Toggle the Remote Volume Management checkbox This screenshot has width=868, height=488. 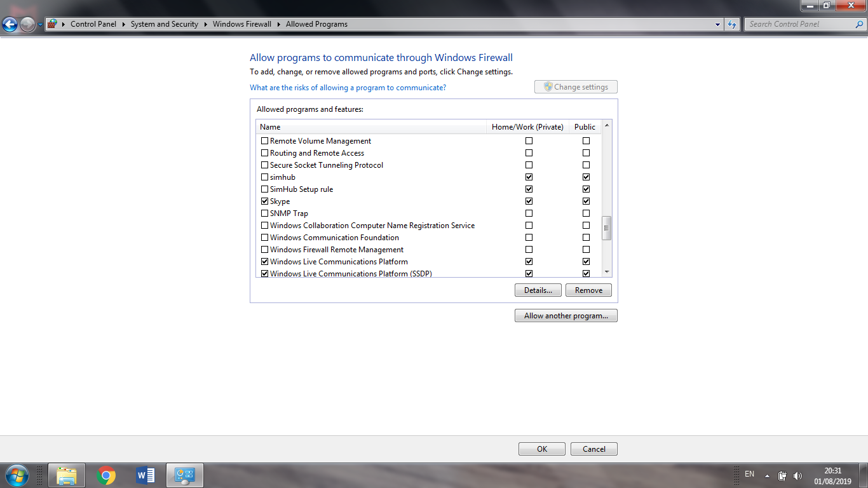click(x=265, y=141)
